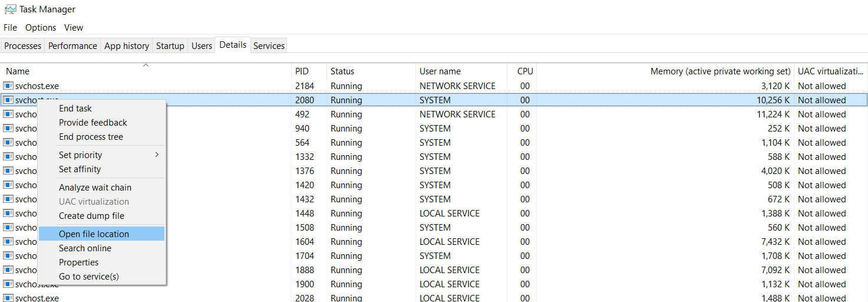Screen dimensions: 868x302
Task: Expand the Set priority submenu arrow
Action: click(157, 155)
